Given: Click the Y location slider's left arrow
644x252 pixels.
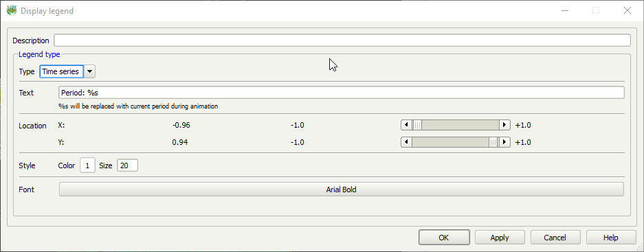Looking at the screenshot, I should click(x=406, y=142).
